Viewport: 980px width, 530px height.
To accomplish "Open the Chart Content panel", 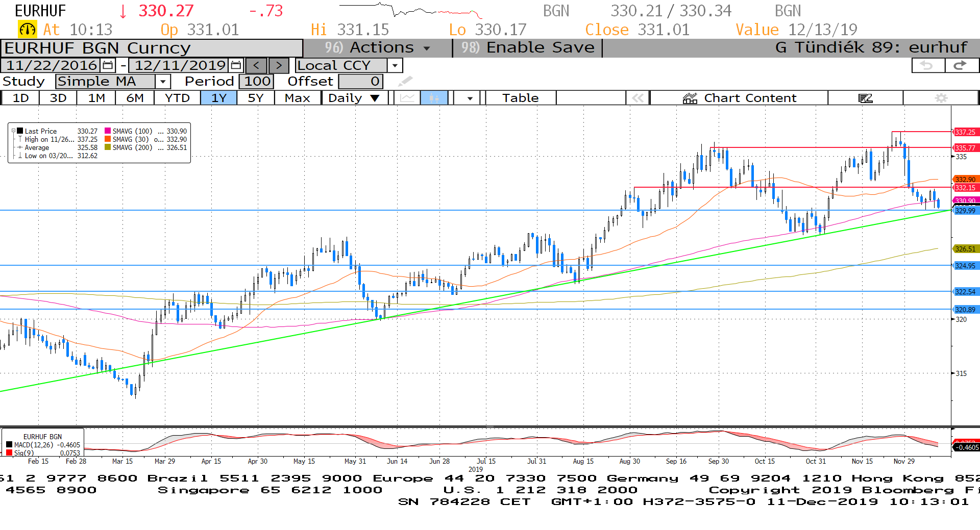I will pyautogui.click(x=739, y=98).
